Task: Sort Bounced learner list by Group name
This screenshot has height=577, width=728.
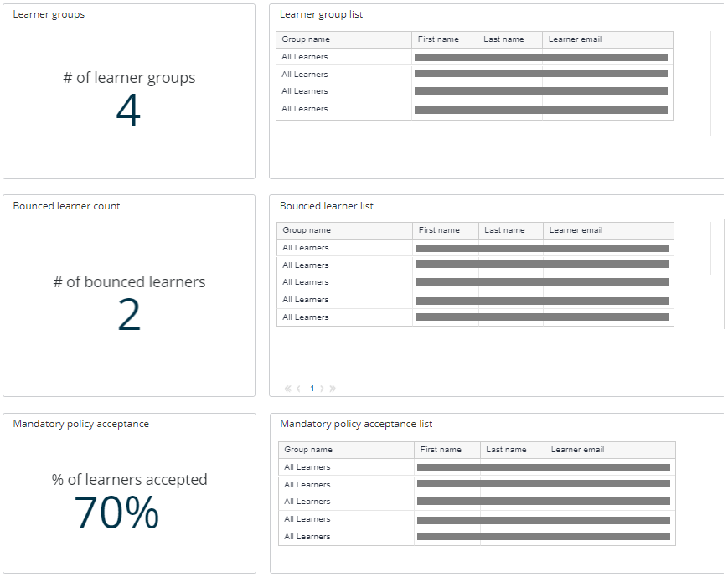Action: [307, 230]
